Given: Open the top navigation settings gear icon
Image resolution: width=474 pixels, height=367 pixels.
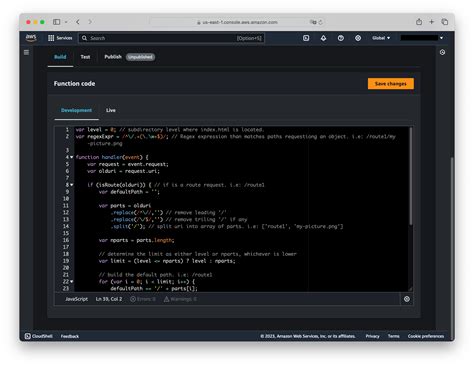Looking at the screenshot, I should point(358,38).
